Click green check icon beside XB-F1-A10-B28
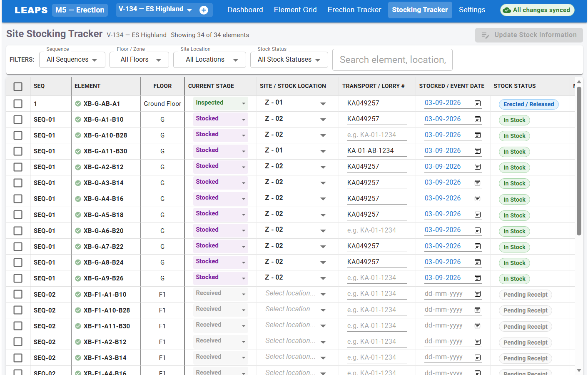 coord(78,310)
